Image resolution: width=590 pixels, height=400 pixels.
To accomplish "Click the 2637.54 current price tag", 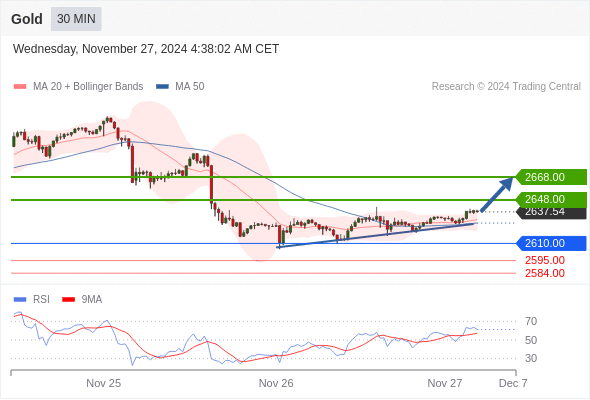I will pyautogui.click(x=551, y=213).
